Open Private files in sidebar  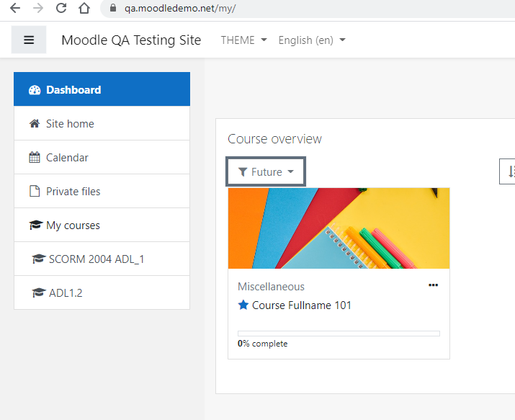coord(102,191)
